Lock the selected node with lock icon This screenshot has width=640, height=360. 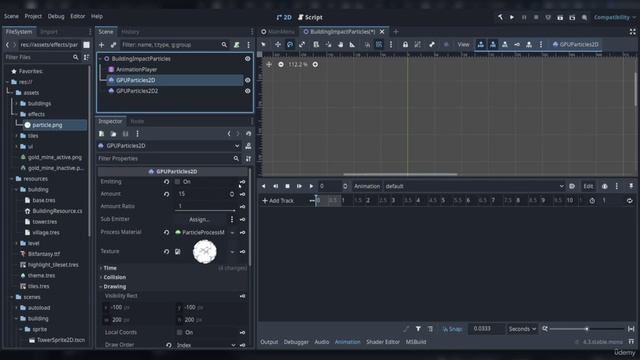tap(405, 44)
